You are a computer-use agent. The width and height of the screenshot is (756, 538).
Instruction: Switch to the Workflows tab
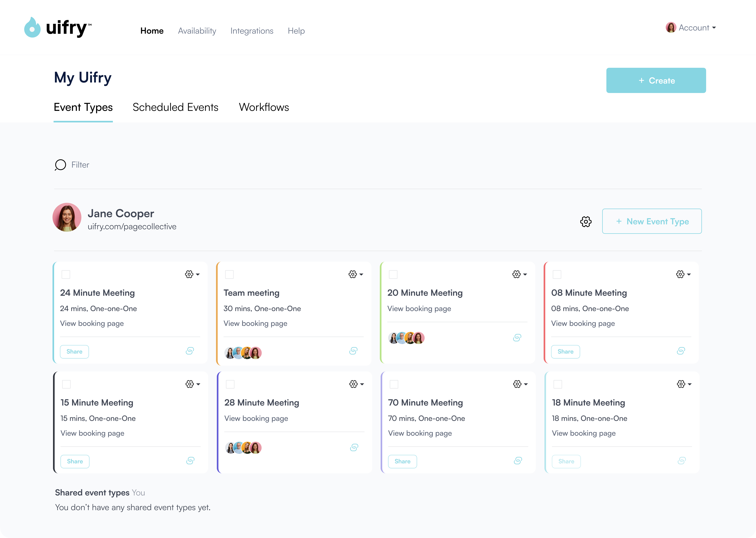click(264, 107)
